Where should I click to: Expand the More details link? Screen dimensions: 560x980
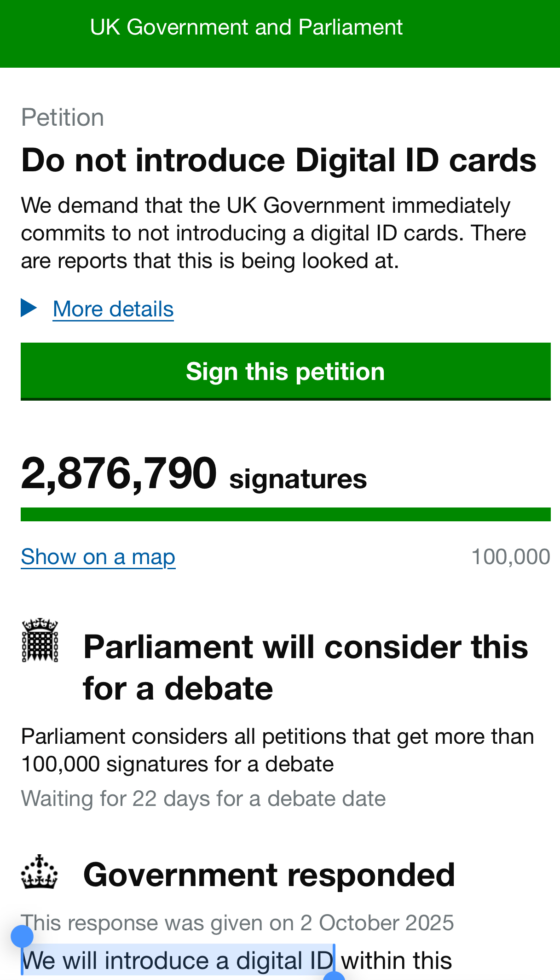(x=113, y=309)
